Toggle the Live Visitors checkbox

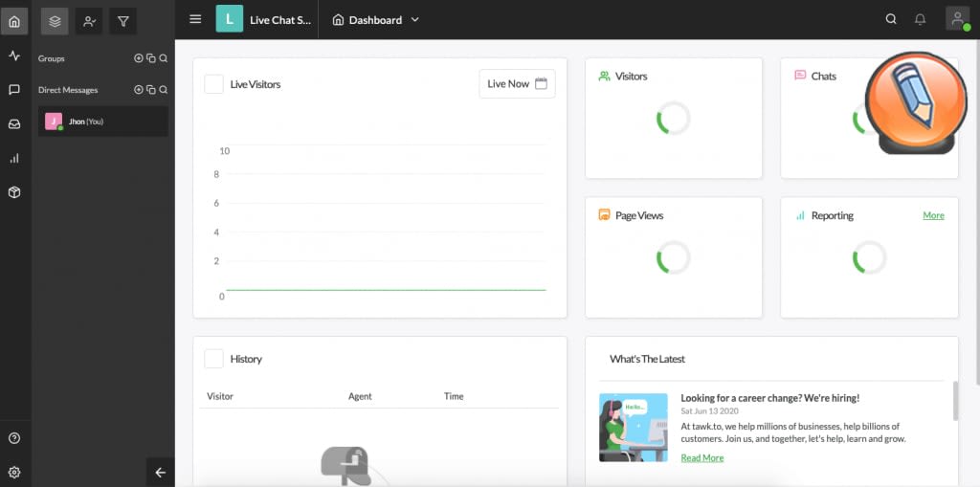tap(213, 84)
